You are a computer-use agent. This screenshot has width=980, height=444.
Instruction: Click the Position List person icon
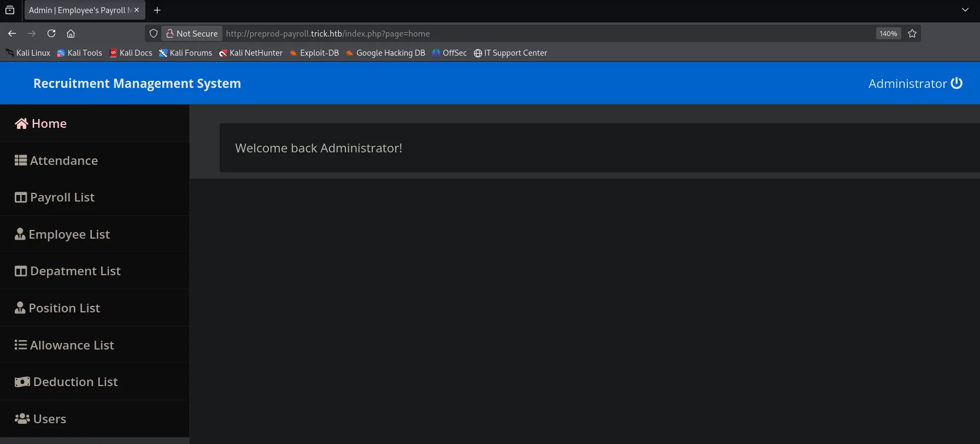point(20,307)
